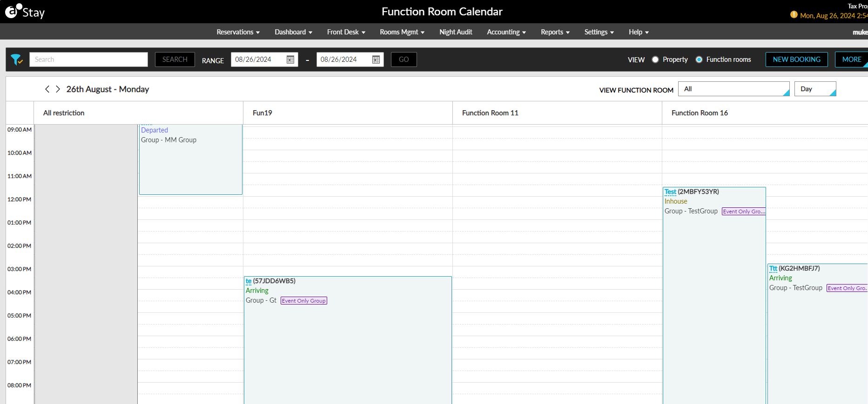Open the Dashboard menu
Screen dimensions: 868x404
(293, 32)
